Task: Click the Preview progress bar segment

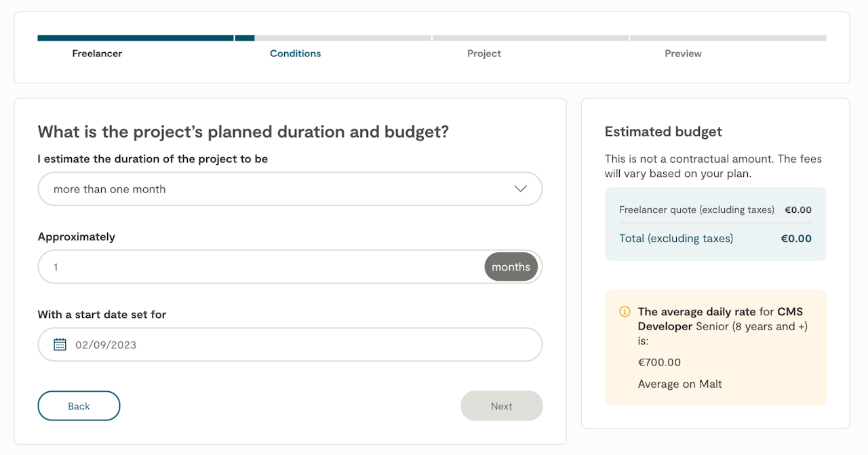Action: coord(728,38)
